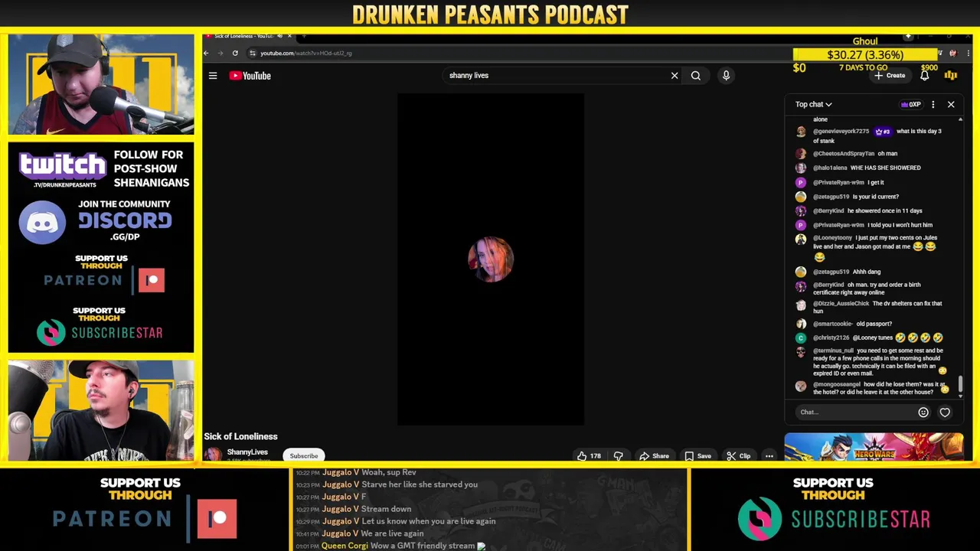Image resolution: width=980 pixels, height=551 pixels.
Task: Open the ShannyLives channel name link
Action: click(247, 452)
